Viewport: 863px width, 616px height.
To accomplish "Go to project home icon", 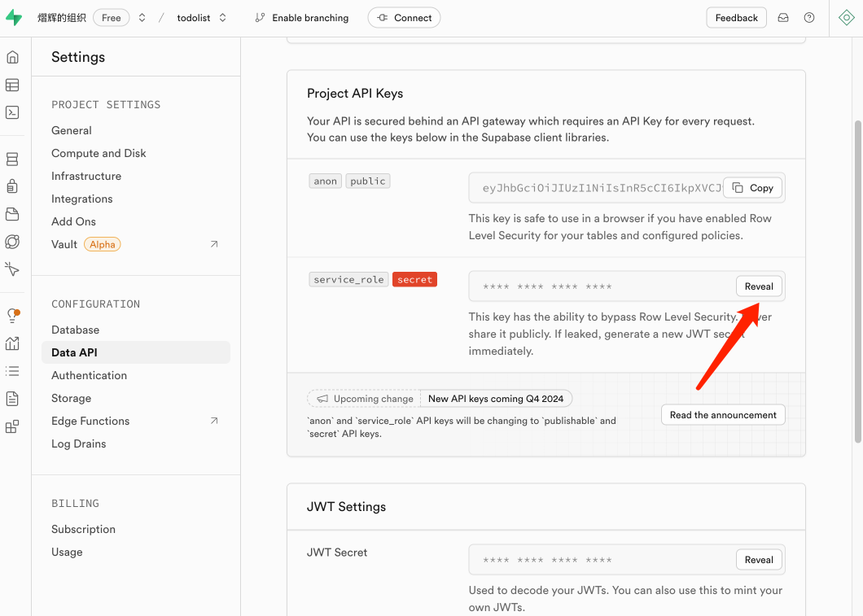I will coord(12,57).
